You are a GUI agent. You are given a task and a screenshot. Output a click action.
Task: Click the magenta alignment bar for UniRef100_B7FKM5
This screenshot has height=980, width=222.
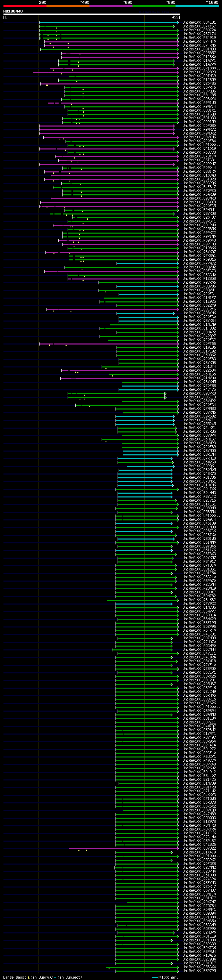[111, 46]
